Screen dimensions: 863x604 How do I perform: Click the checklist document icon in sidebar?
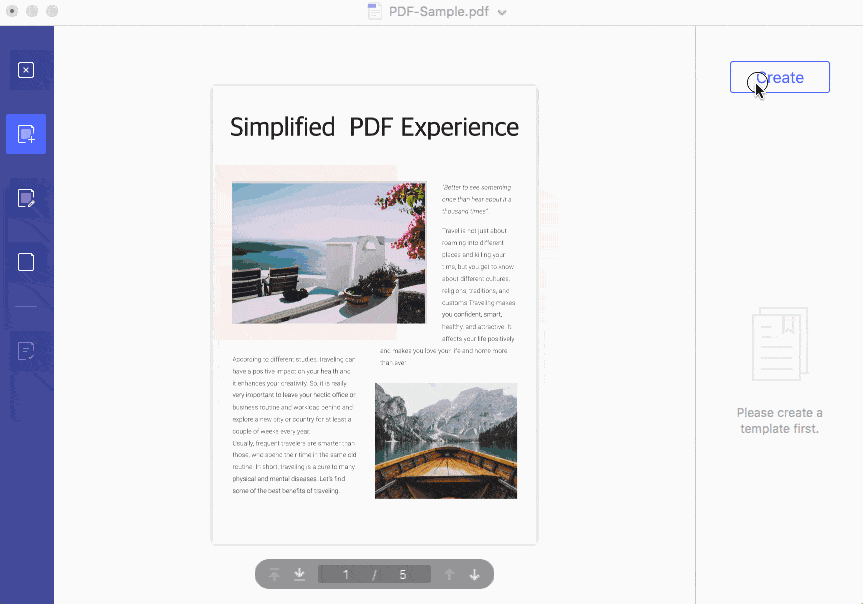click(x=26, y=350)
